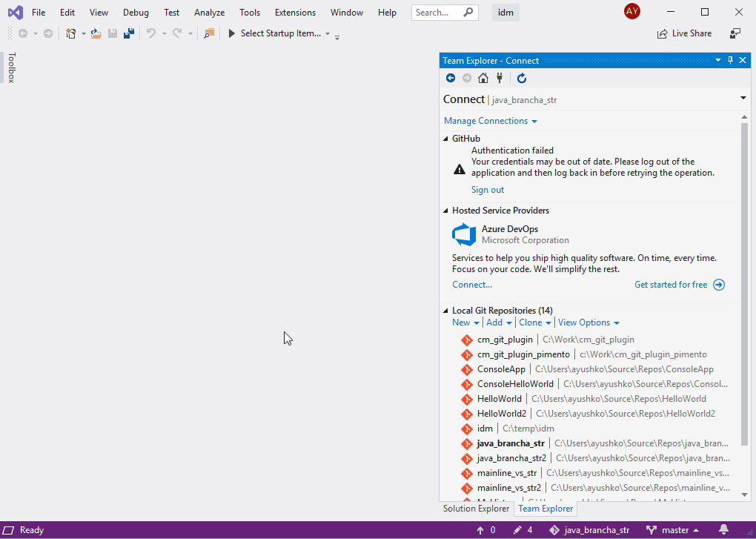Viewport: 756px width, 539px height.
Task: Click the Team Explorer back arrow
Action: 451,78
